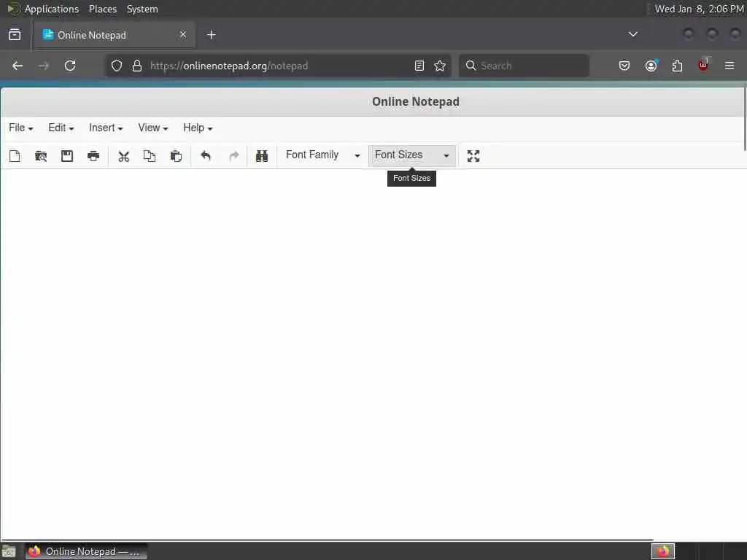This screenshot has width=747, height=560.
Task: Expand the Font Family dropdown
Action: (x=322, y=155)
